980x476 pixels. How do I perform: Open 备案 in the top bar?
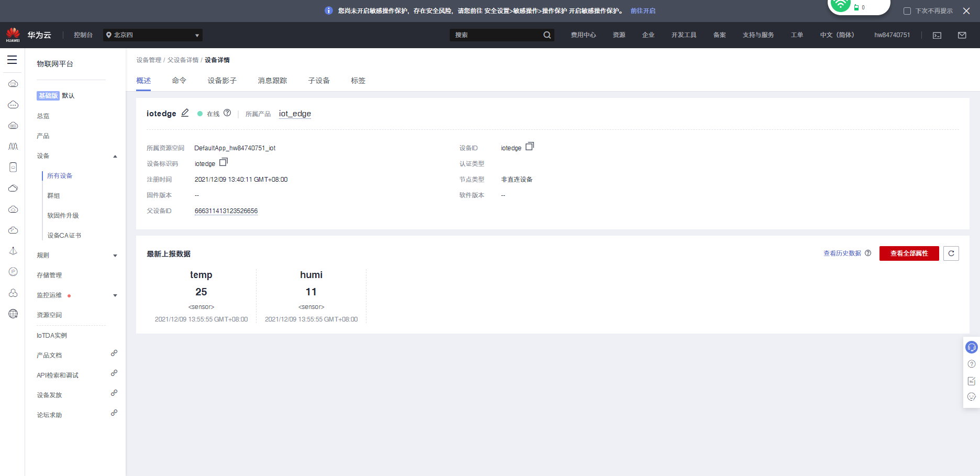click(x=719, y=35)
